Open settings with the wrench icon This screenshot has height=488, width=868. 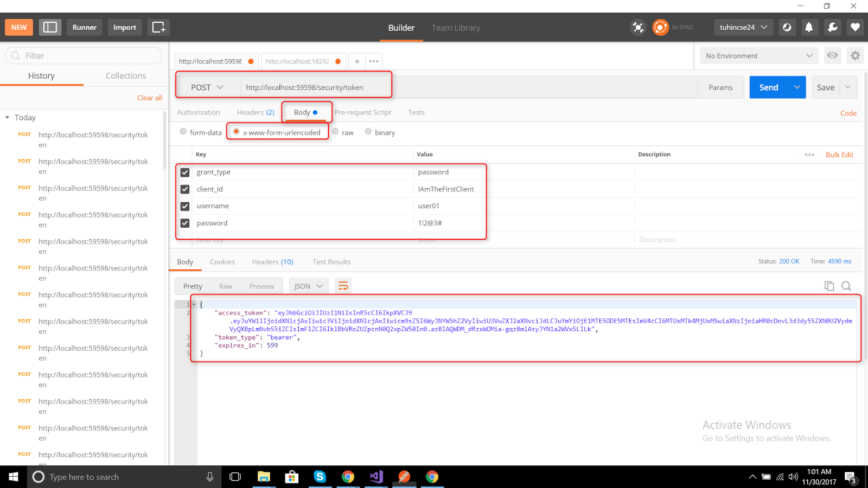(x=832, y=27)
